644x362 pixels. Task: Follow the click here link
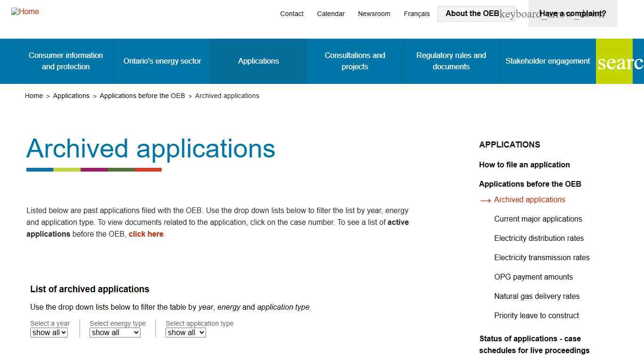[x=146, y=234]
